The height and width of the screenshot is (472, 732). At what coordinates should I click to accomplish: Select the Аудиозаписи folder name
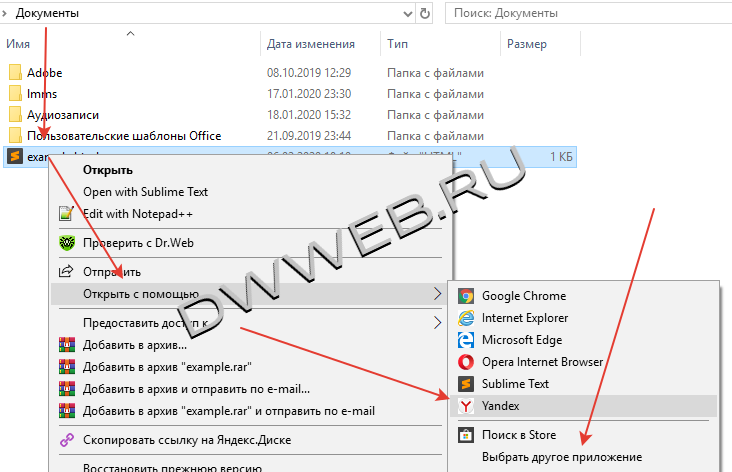63,115
